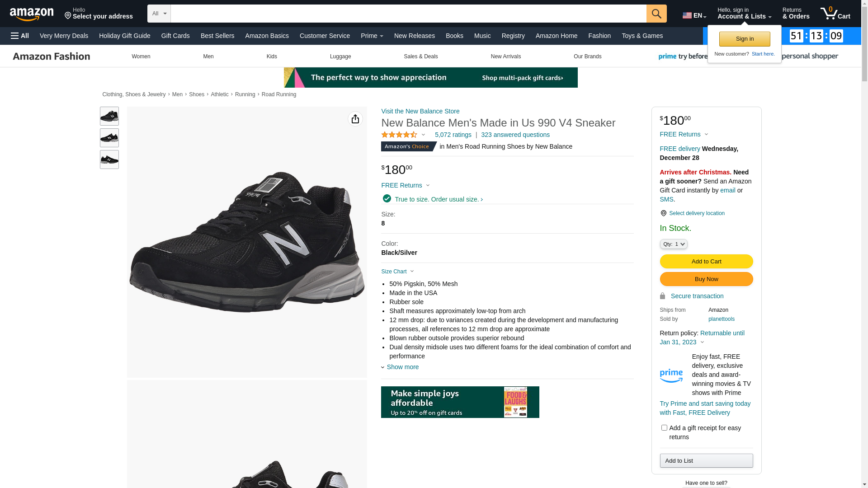868x488 pixels.
Task: Click the share icon on product image
Action: (x=355, y=119)
